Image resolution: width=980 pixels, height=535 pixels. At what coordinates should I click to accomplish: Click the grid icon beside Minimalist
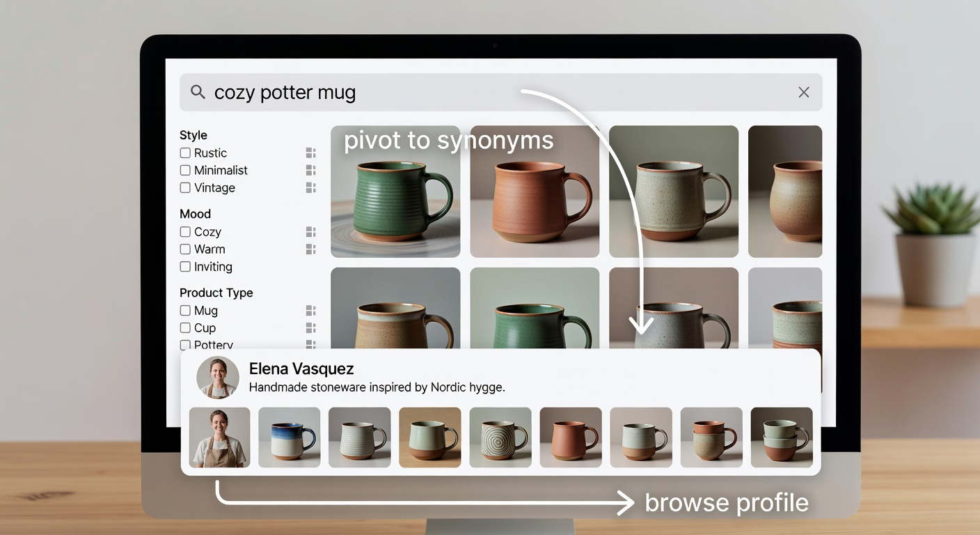(310, 170)
